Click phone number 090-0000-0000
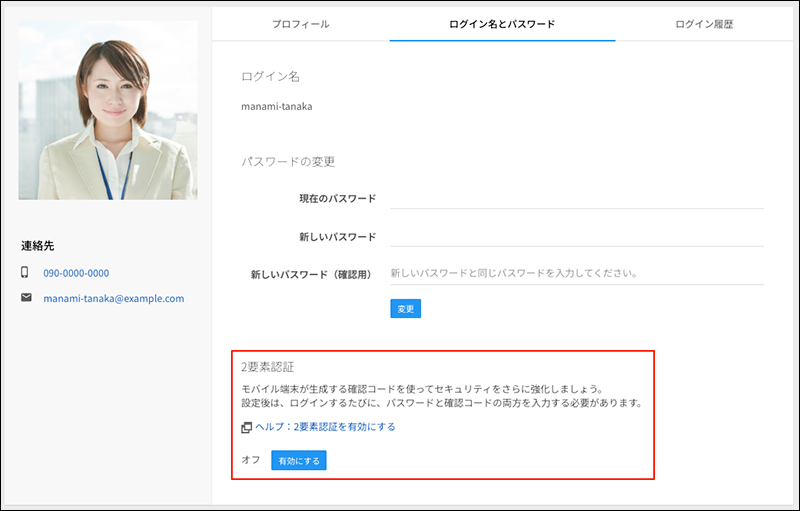Viewport: 800px width, 511px height. point(76,273)
